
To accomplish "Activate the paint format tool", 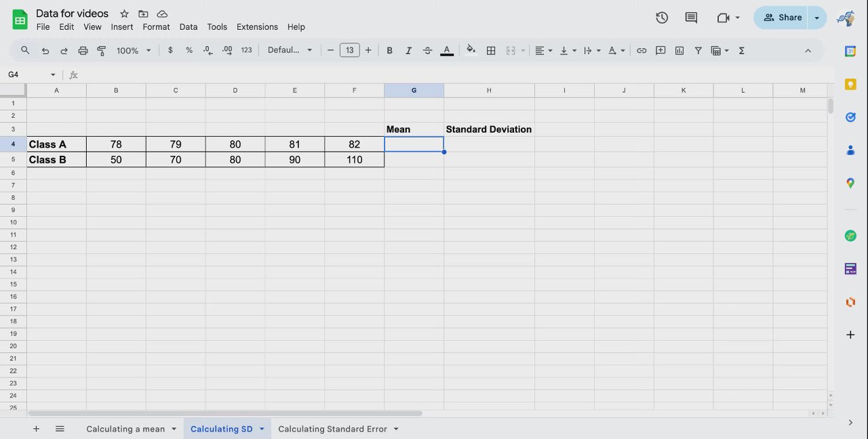I will pos(102,50).
